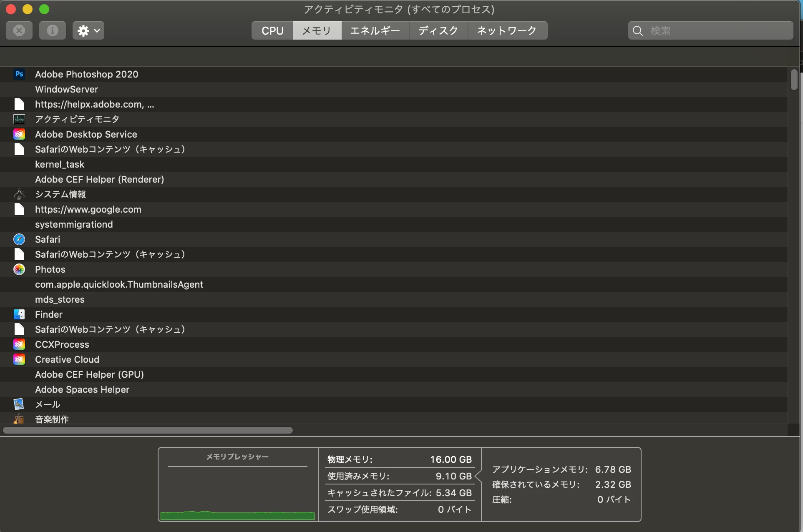
Task: Switch to the エネルギー tab
Action: click(x=375, y=30)
